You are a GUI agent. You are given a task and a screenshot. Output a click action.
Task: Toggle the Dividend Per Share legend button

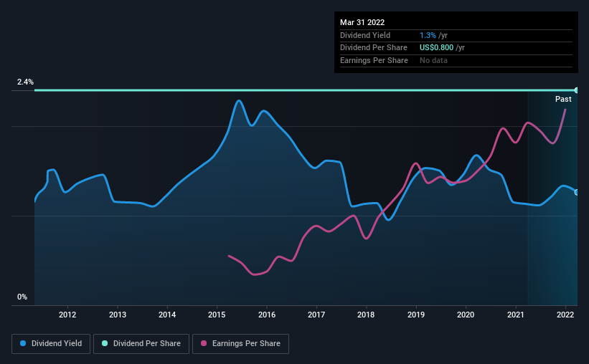(141, 344)
